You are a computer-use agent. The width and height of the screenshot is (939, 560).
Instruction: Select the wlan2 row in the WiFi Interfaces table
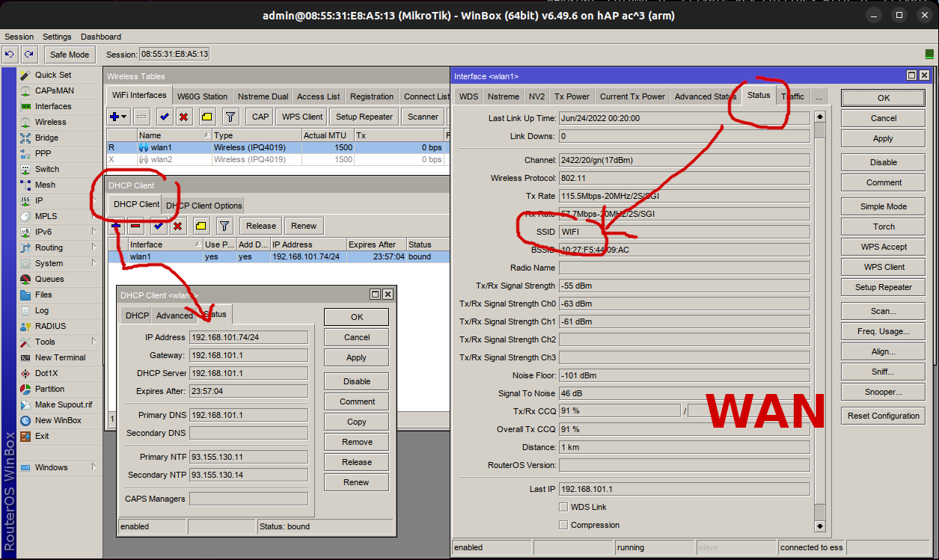point(161,159)
